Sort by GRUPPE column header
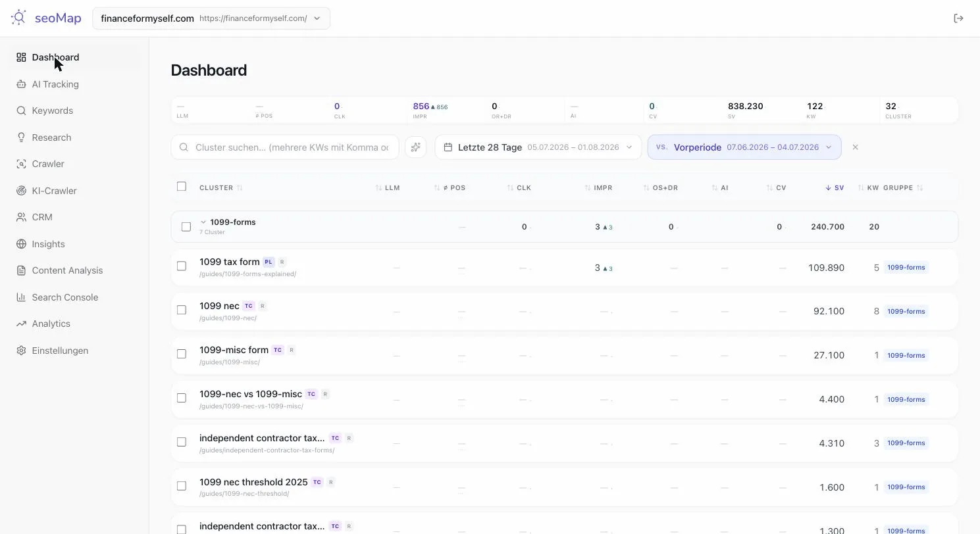 tap(903, 188)
